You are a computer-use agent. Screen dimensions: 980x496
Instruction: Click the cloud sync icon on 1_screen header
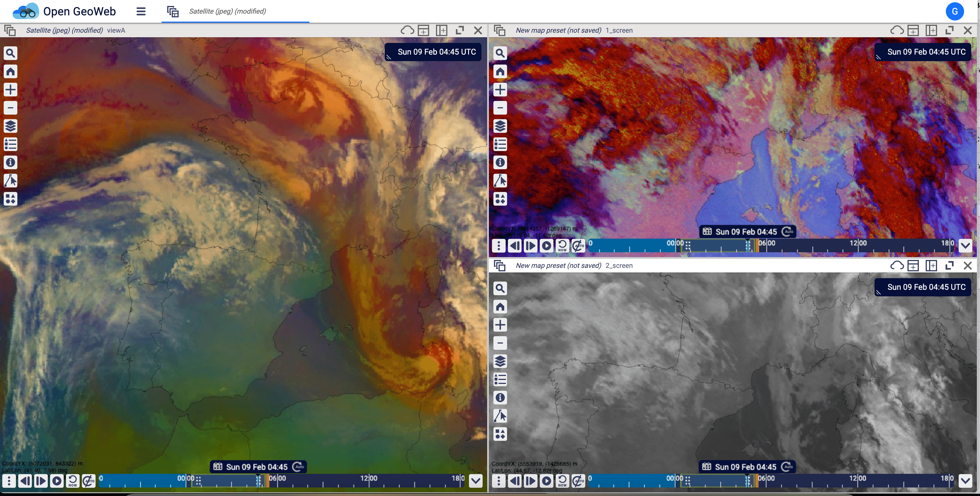[x=896, y=30]
